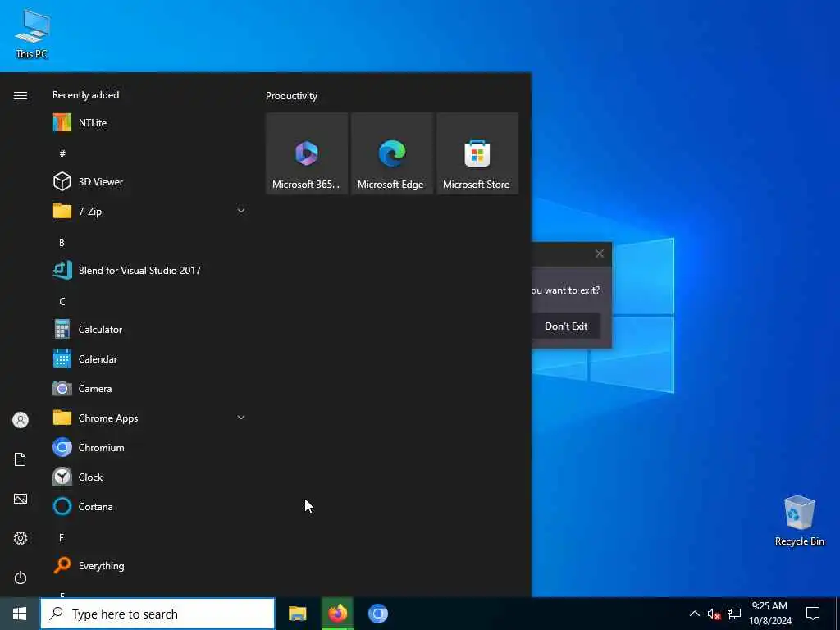Launch the Camera app
The height and width of the screenshot is (630, 840).
coord(149,388)
